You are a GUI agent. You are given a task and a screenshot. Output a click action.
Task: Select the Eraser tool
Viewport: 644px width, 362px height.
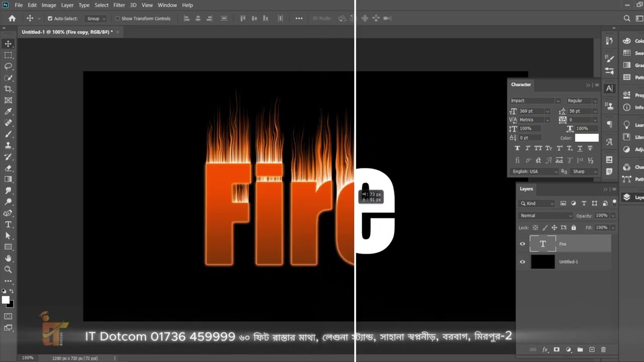click(8, 168)
